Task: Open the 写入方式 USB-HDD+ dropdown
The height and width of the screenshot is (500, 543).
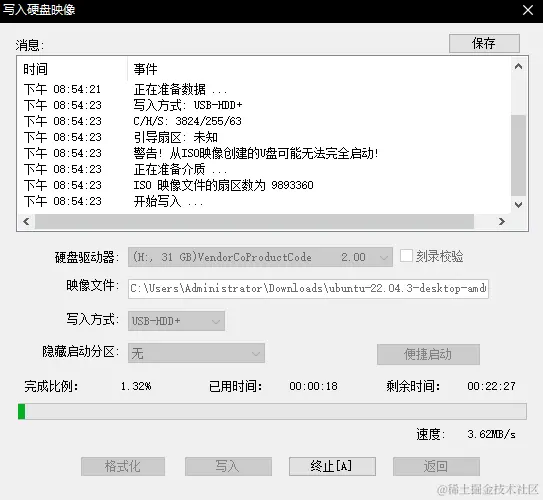Action: 176,321
